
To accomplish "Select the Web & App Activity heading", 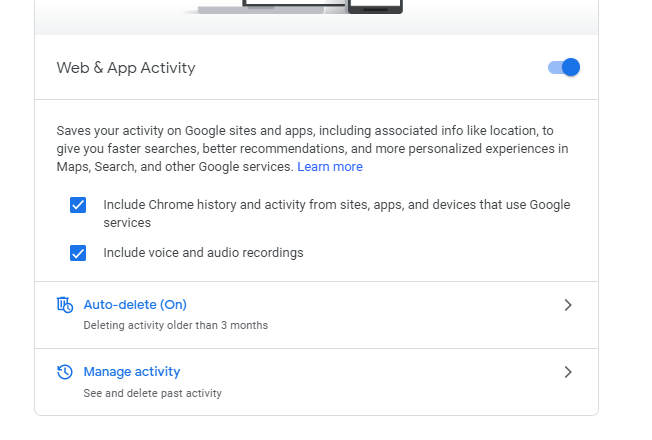I will [126, 68].
